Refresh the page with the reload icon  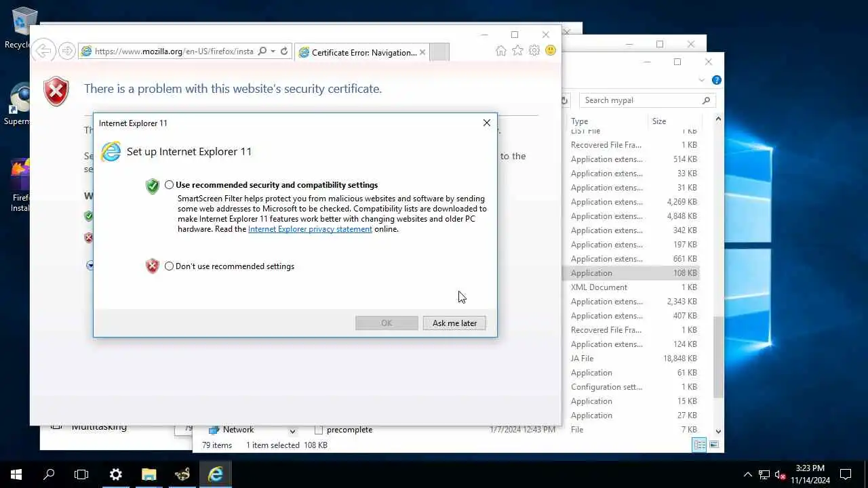click(284, 52)
